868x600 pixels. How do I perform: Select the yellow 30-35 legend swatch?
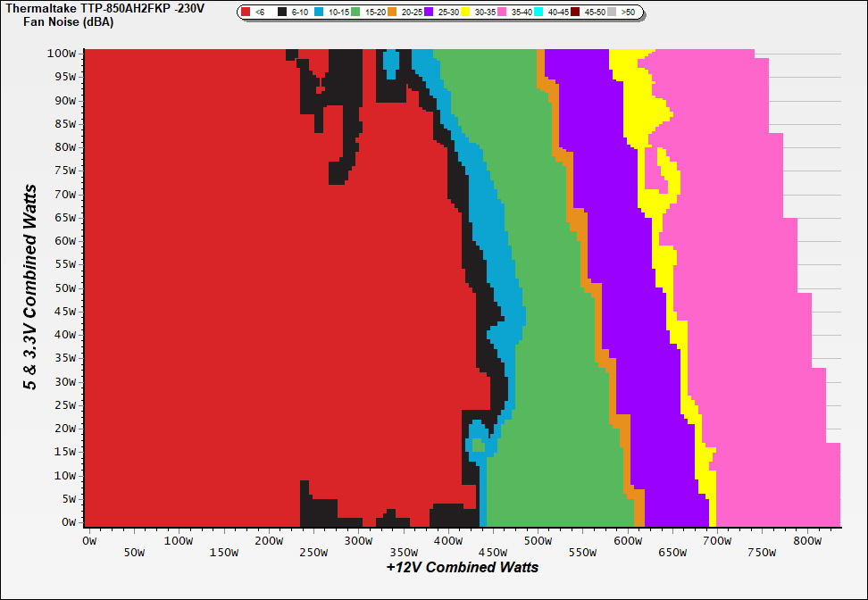pyautogui.click(x=465, y=12)
